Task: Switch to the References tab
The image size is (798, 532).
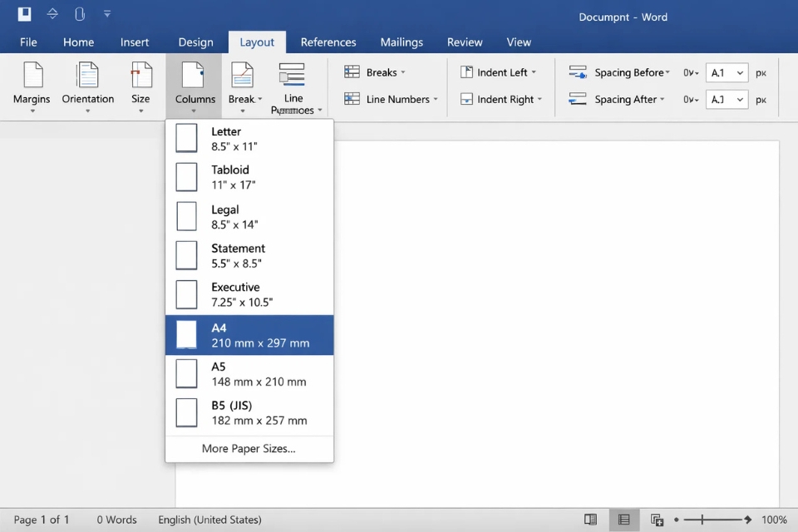Action: (328, 42)
